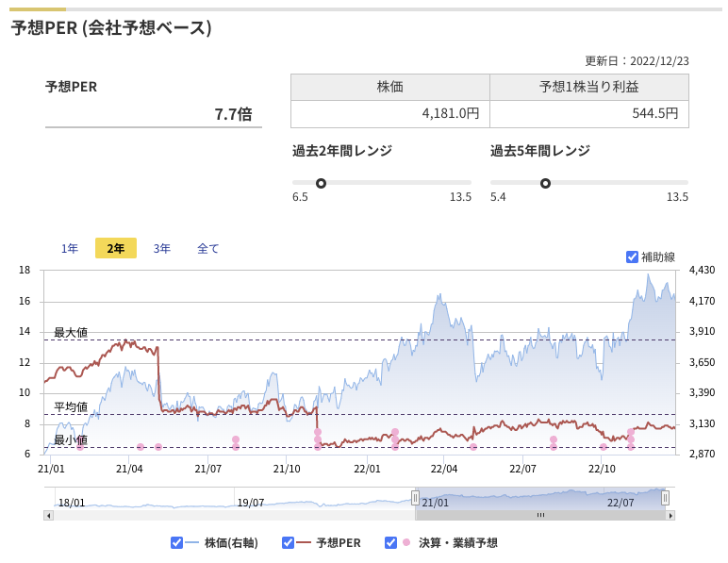The image size is (728, 563).
Task: Select the 2年 range tab
Action: (116, 248)
